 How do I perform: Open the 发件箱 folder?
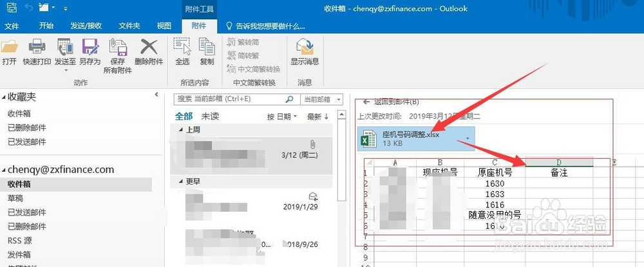pos(19,255)
